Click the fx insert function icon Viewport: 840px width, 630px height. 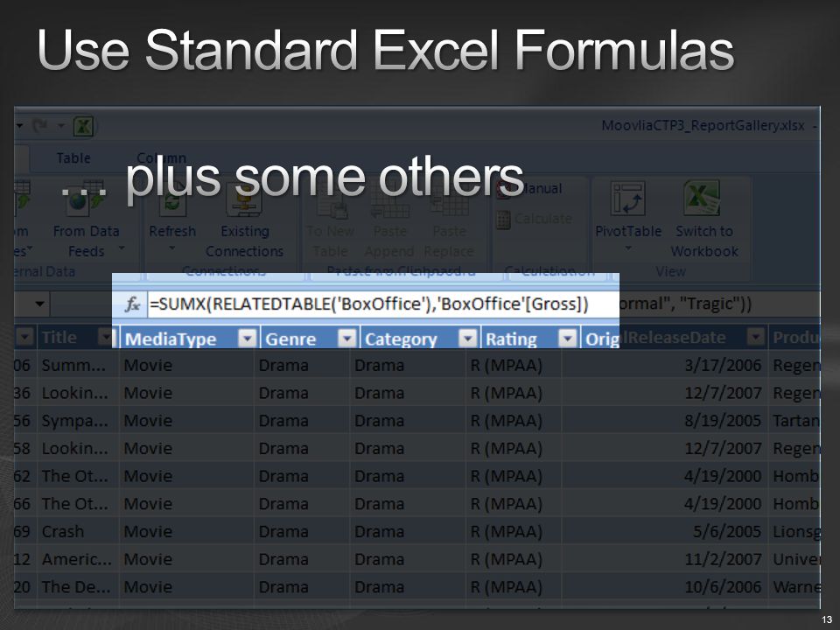point(132,304)
